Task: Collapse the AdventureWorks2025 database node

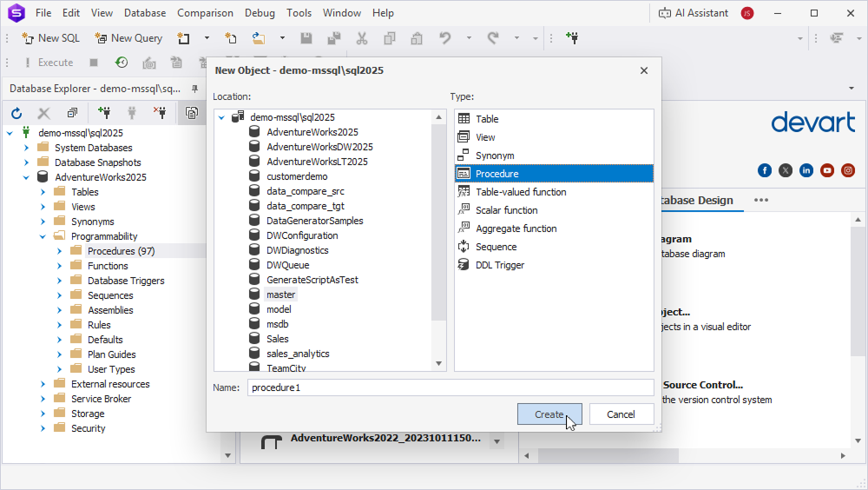Action: [x=26, y=177]
